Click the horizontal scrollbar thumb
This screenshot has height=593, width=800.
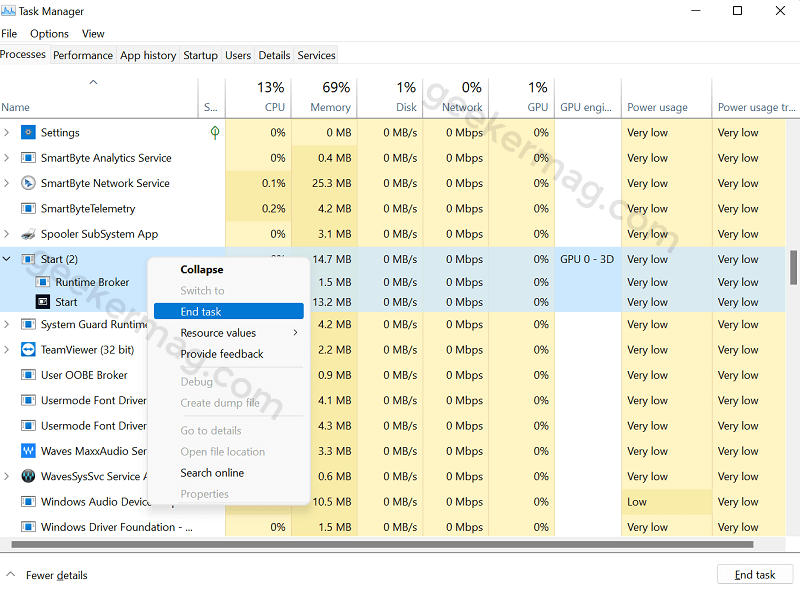point(382,545)
